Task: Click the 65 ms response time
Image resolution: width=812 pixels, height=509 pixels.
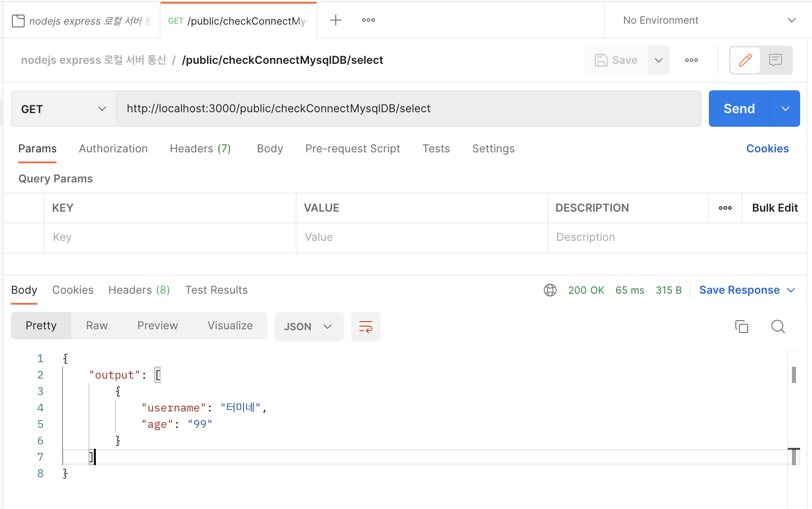Action: tap(630, 290)
